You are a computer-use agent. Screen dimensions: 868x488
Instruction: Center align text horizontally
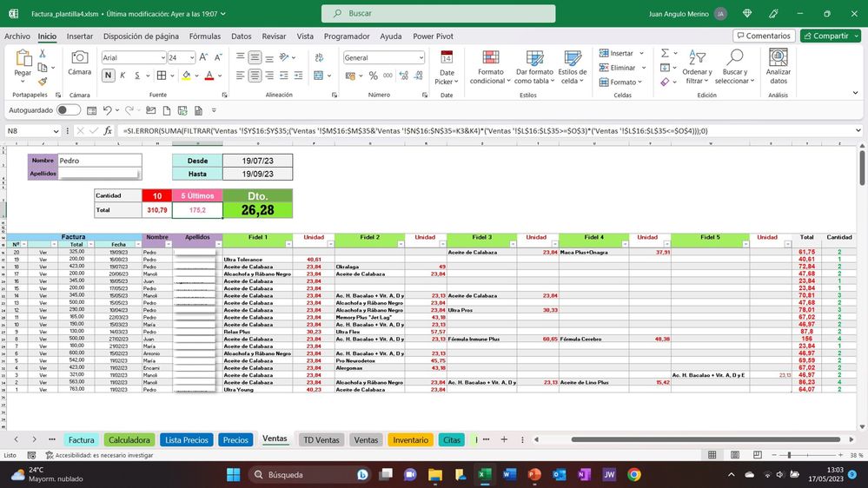(255, 76)
